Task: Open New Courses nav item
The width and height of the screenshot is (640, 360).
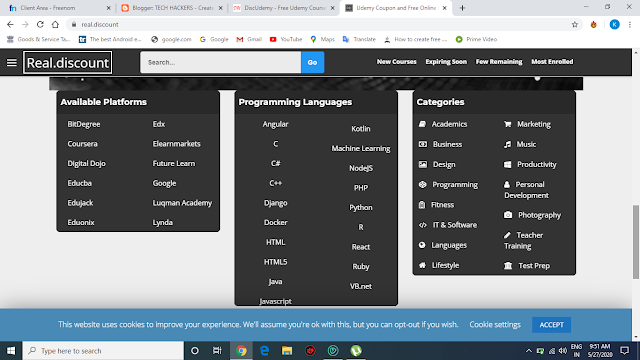Action: (x=396, y=62)
